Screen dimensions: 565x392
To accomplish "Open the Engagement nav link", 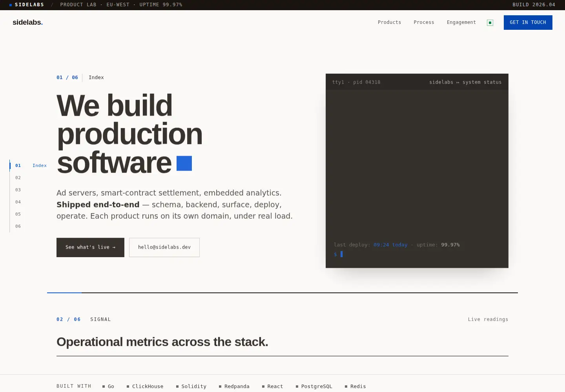I will point(461,22).
